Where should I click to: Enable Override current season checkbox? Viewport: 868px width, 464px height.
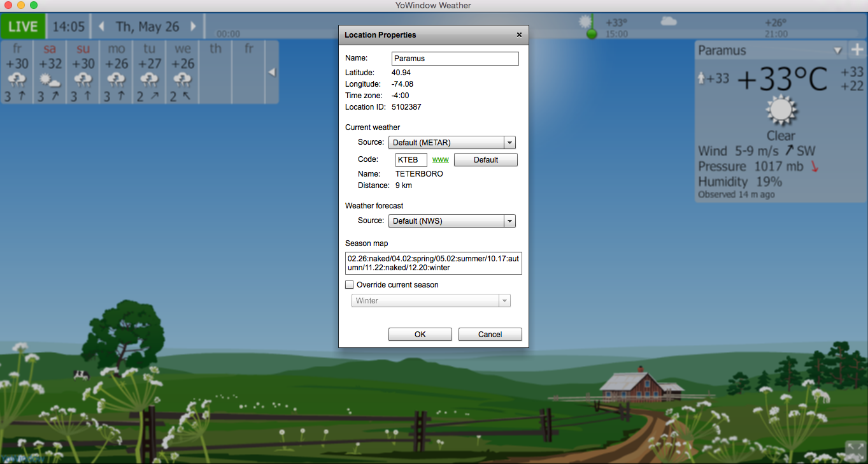(349, 285)
